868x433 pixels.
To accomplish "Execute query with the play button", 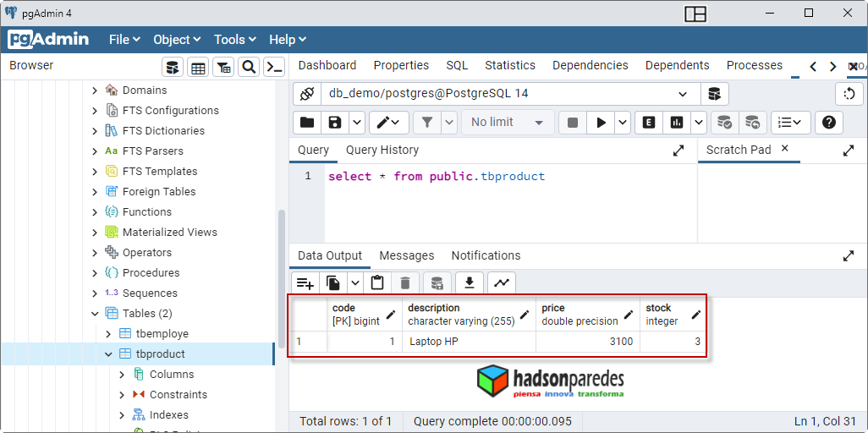I will pyautogui.click(x=602, y=123).
